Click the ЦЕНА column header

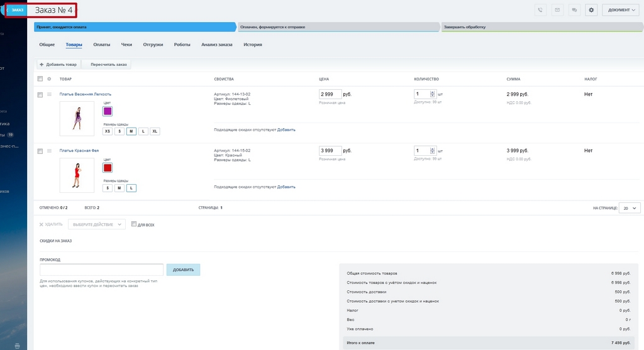(x=324, y=79)
